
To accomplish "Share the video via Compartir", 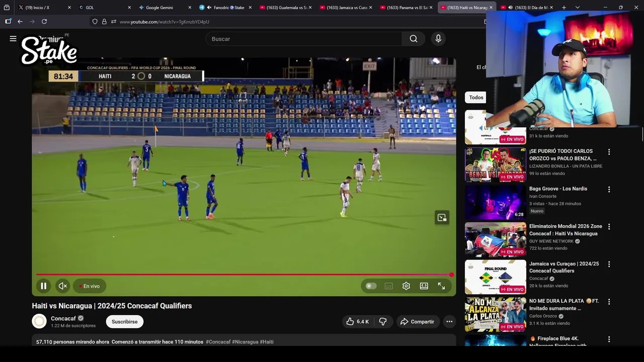I will click(x=417, y=322).
